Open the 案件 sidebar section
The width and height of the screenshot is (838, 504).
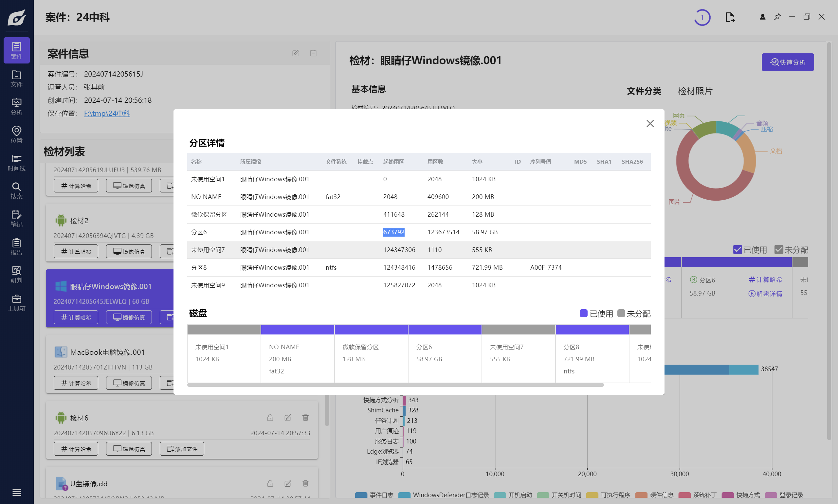(17, 50)
